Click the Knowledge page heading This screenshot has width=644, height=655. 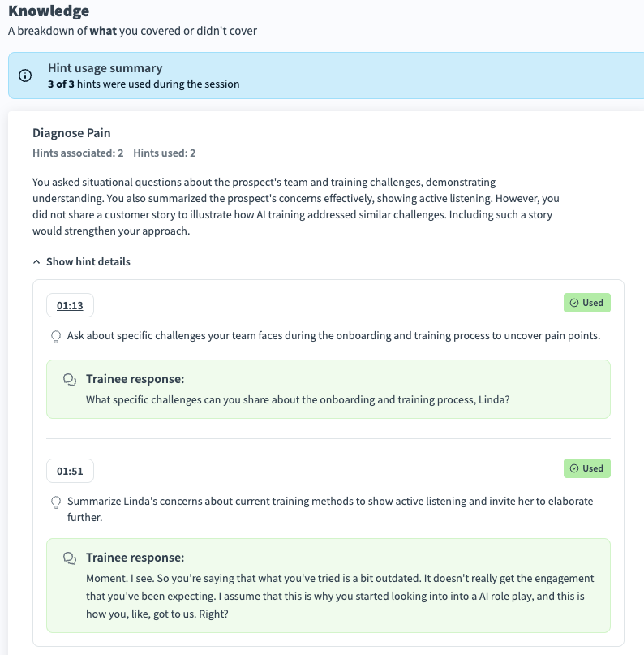(x=49, y=11)
